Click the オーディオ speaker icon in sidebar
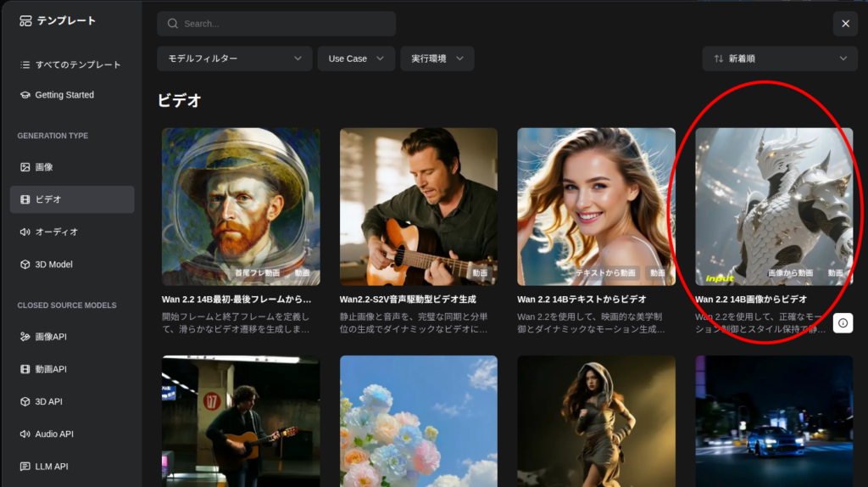Viewport: 868px width, 487px height. [x=25, y=232]
